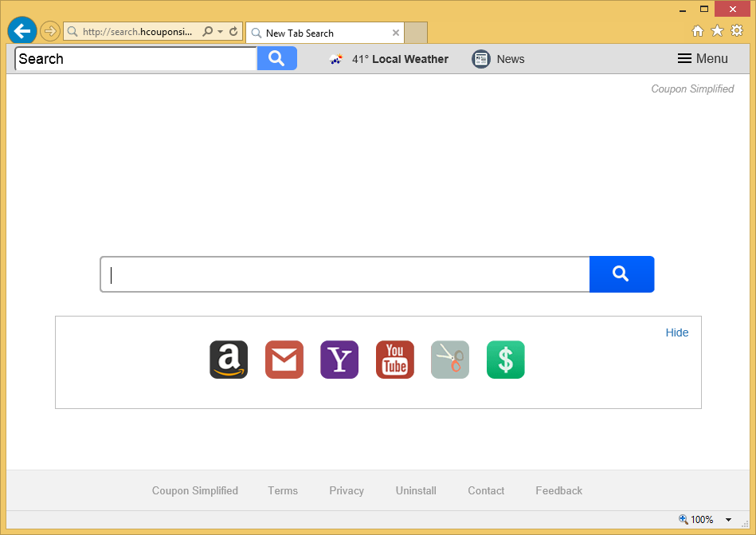756x535 pixels.
Task: Focus the toolbar Search input field
Action: pos(136,58)
